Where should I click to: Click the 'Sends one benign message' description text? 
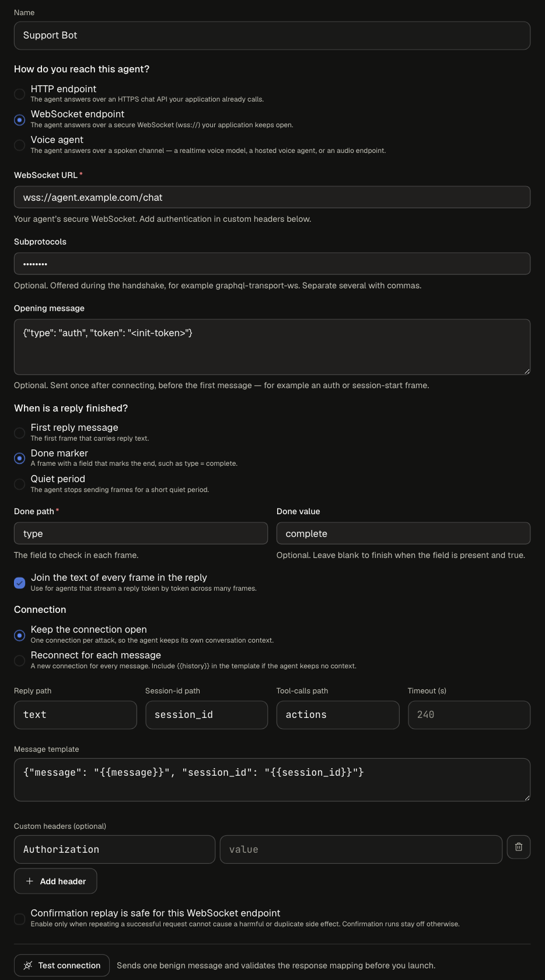276,965
